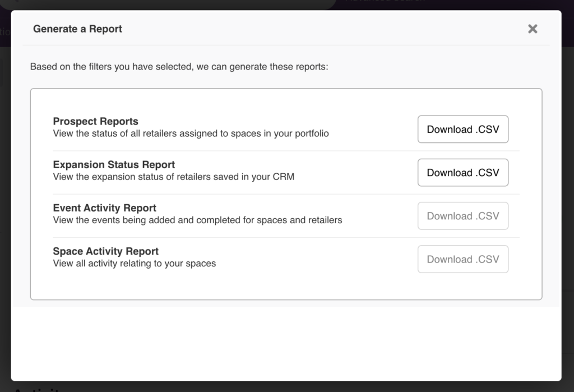Click description 'View the events being added and completed'
574x392 pixels.
[154, 220]
